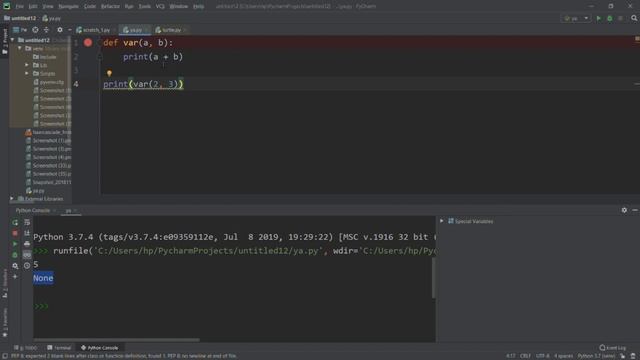Open the Refactor menu
Viewport: 640px width, 360px height.
(x=110, y=6)
